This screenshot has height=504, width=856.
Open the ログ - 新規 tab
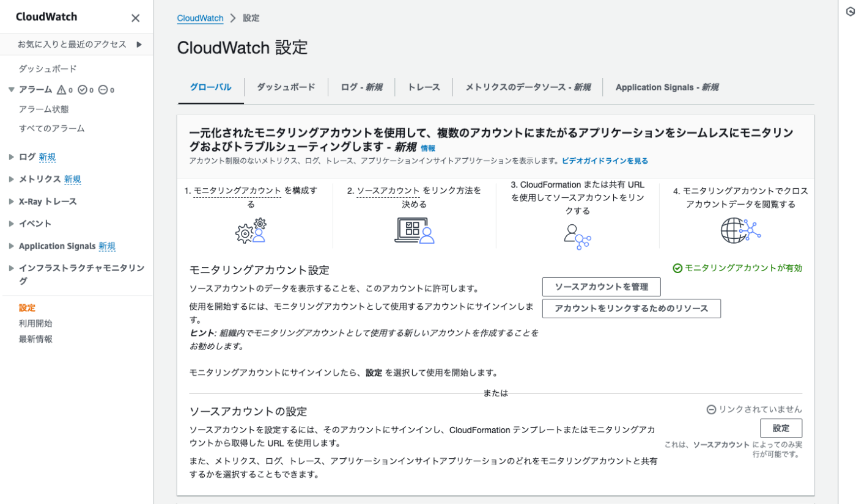[x=361, y=87]
